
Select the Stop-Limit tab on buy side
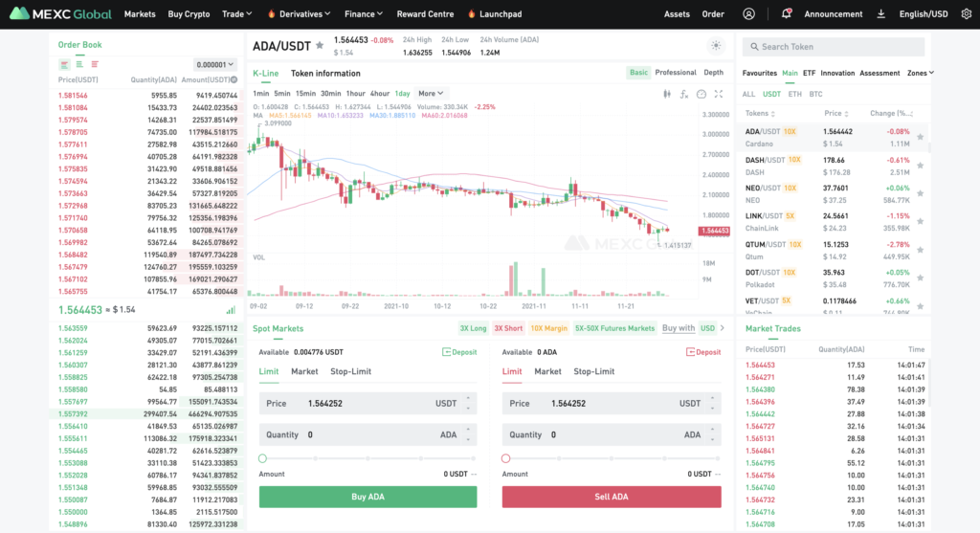pos(349,371)
